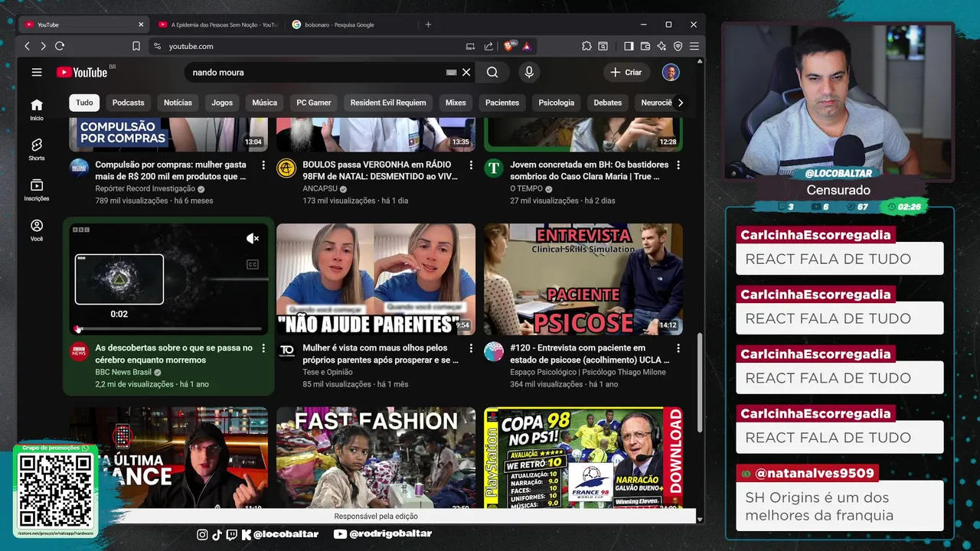Open options for Mulher é vista video
This screenshot has height=551, width=980.
[x=470, y=348]
